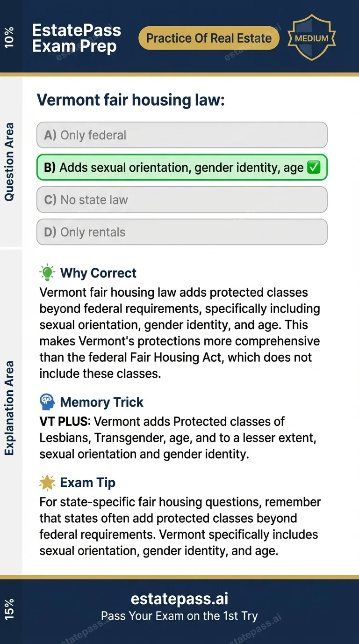The width and height of the screenshot is (359, 644).
Task: Select answer option A, Only federal
Action: pyautogui.click(x=182, y=135)
